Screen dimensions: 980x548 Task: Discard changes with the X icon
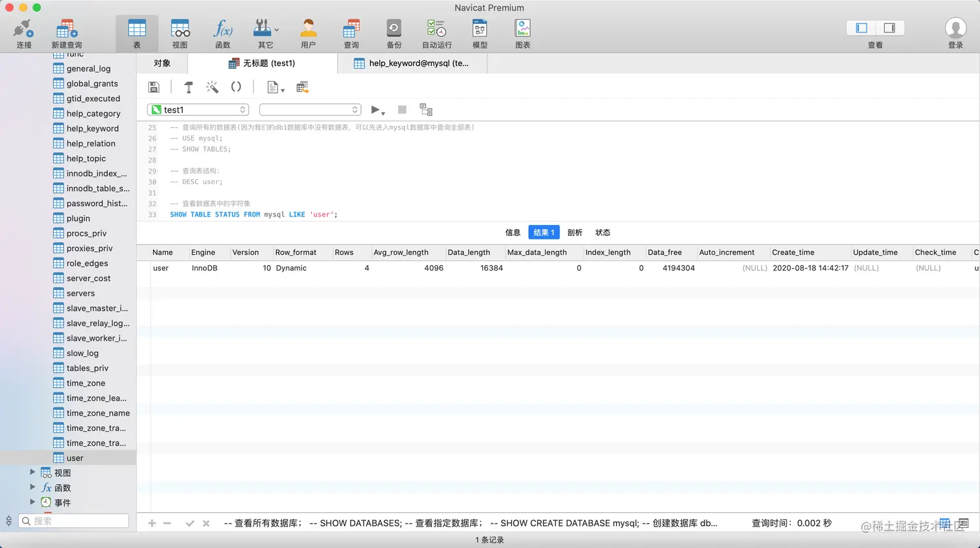[x=206, y=523]
